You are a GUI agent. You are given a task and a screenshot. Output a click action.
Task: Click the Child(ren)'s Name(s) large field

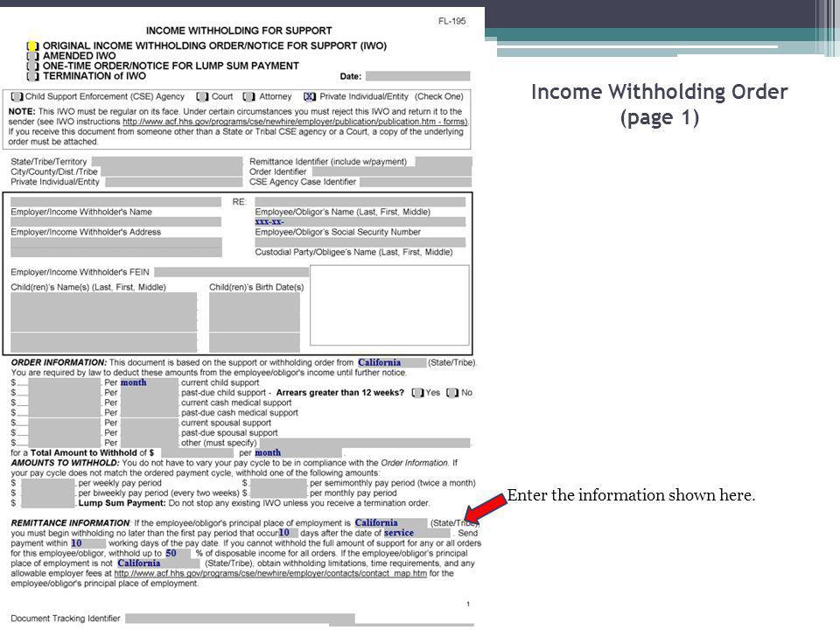pyautogui.click(x=104, y=312)
